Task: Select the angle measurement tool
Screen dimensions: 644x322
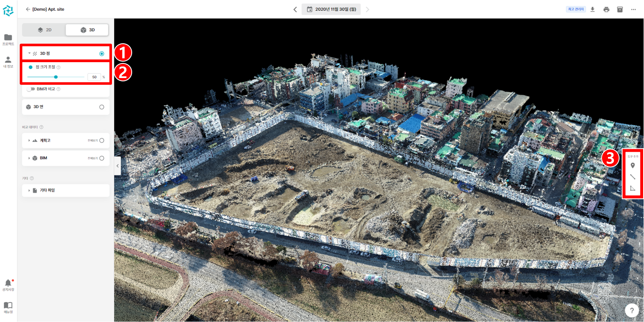Action: click(632, 188)
